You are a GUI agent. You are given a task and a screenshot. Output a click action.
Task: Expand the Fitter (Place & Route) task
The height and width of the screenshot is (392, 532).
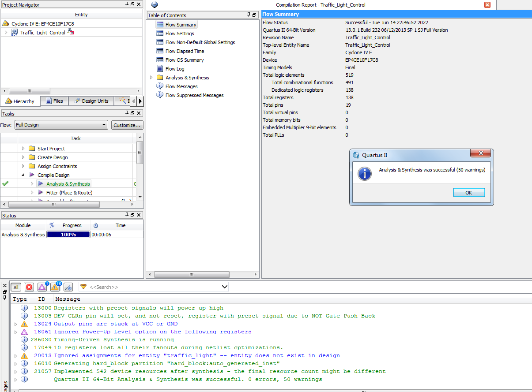(x=32, y=193)
